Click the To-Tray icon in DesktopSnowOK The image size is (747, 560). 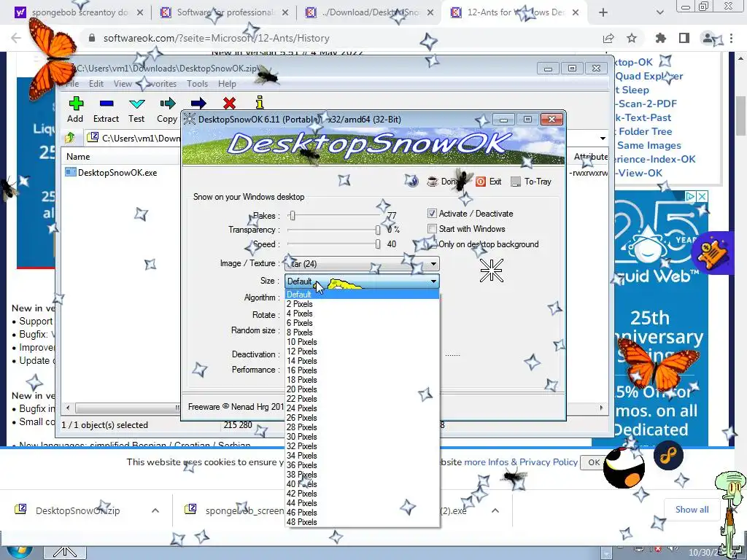[516, 182]
